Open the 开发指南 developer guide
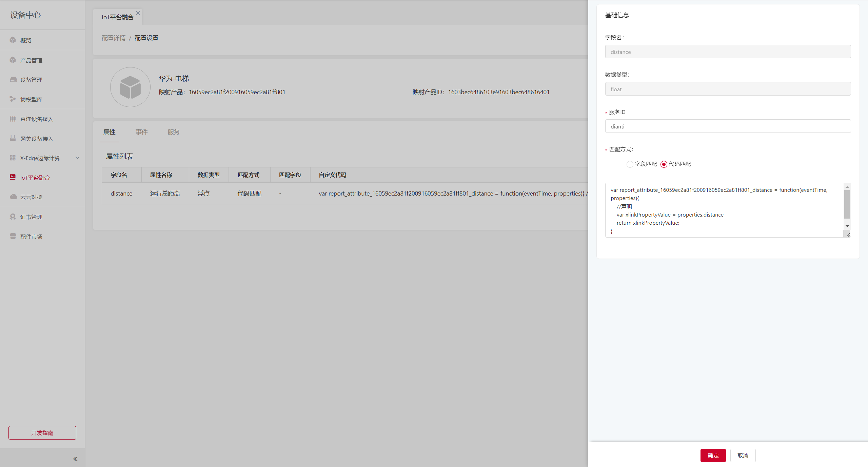 (42, 433)
